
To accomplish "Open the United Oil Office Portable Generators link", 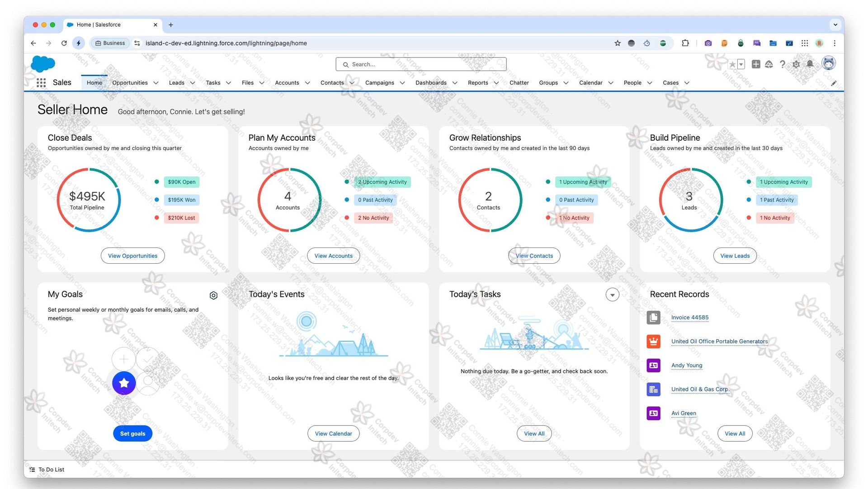I will (x=719, y=342).
